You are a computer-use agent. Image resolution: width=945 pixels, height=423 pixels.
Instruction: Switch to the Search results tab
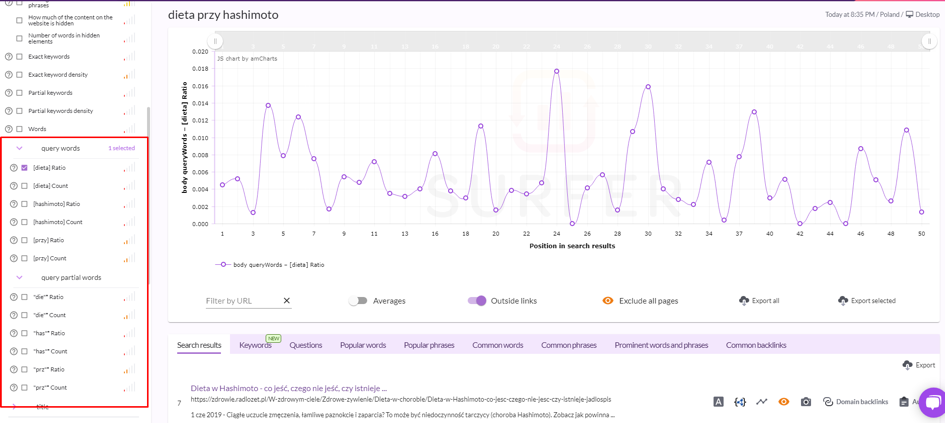pos(199,345)
